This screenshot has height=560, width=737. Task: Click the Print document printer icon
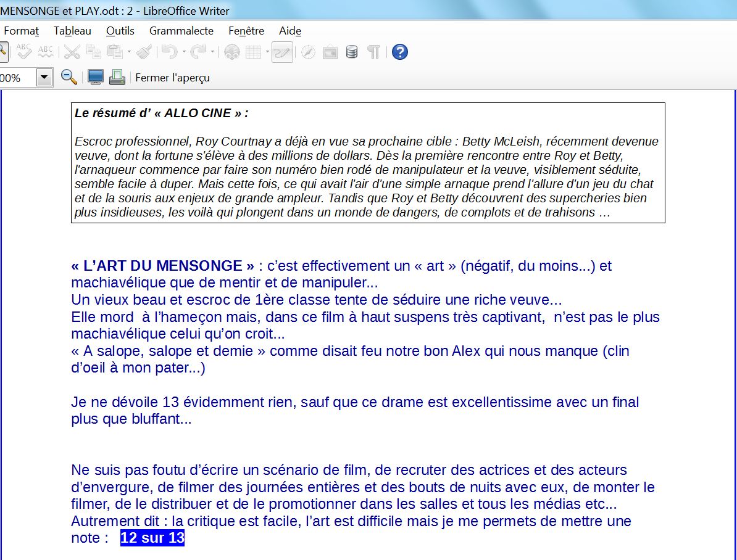pos(117,77)
